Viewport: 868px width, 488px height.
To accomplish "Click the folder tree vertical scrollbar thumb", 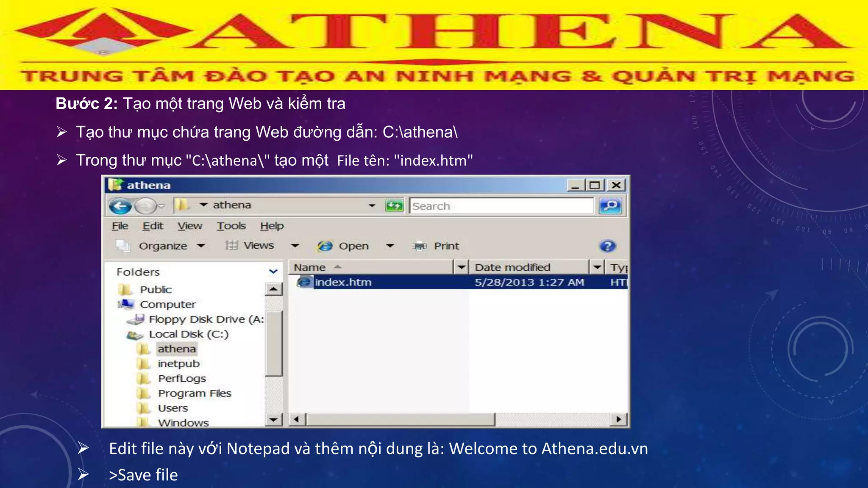I will coord(273,344).
